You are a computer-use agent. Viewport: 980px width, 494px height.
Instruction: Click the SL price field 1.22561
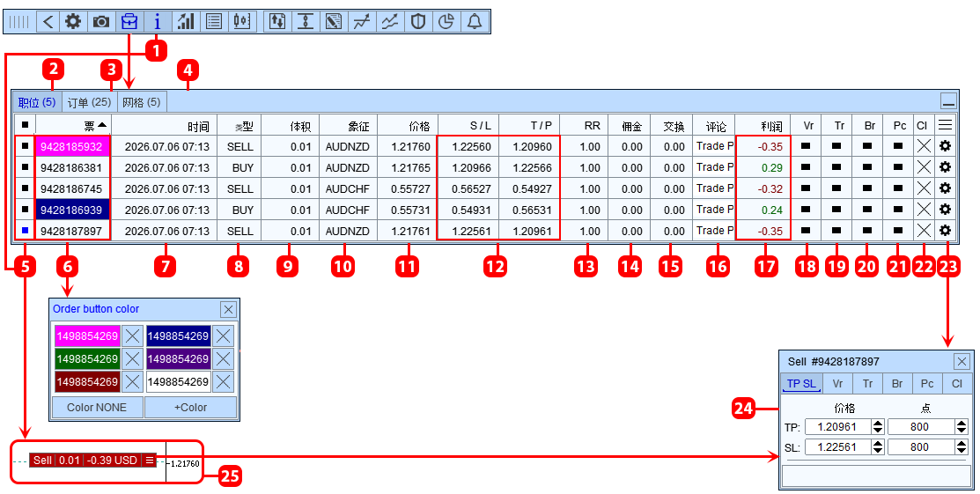pos(837,447)
